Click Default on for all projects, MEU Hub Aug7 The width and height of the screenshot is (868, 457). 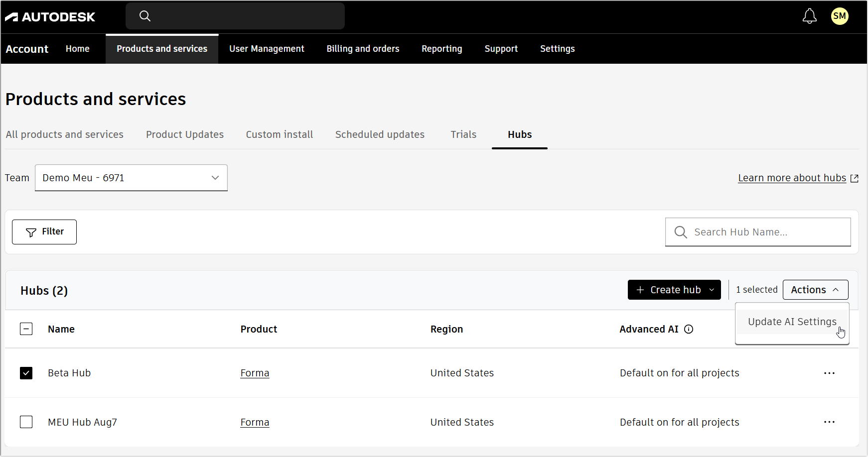[679, 422]
